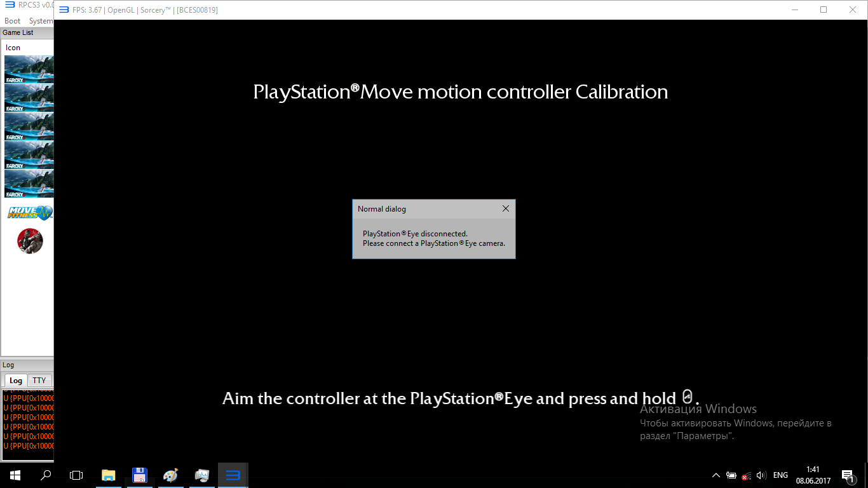Switch to the TTY tab

click(39, 381)
